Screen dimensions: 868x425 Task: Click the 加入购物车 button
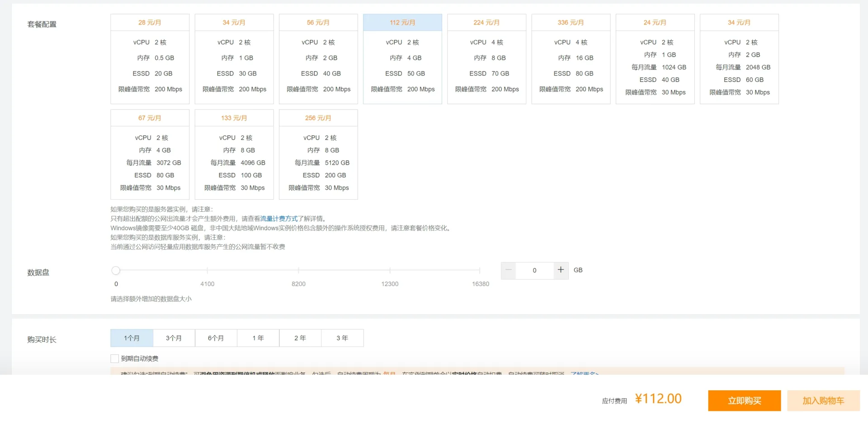point(824,400)
